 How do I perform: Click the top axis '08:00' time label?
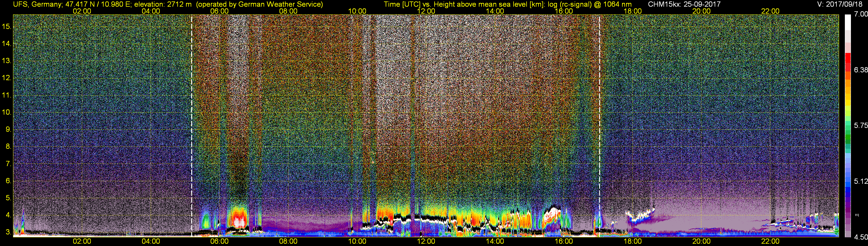tap(288, 11)
